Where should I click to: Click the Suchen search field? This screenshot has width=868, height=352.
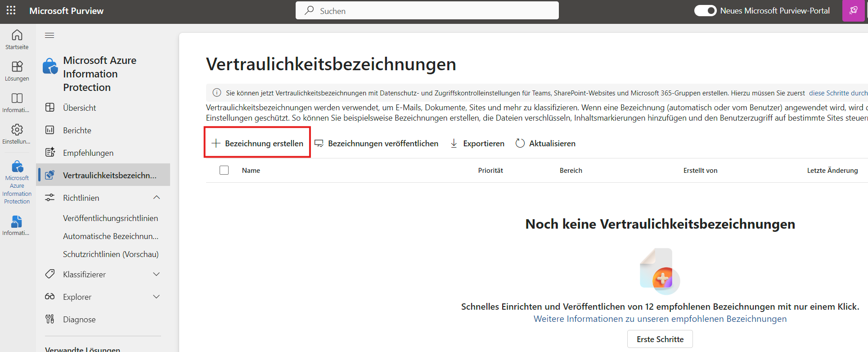[x=427, y=11]
